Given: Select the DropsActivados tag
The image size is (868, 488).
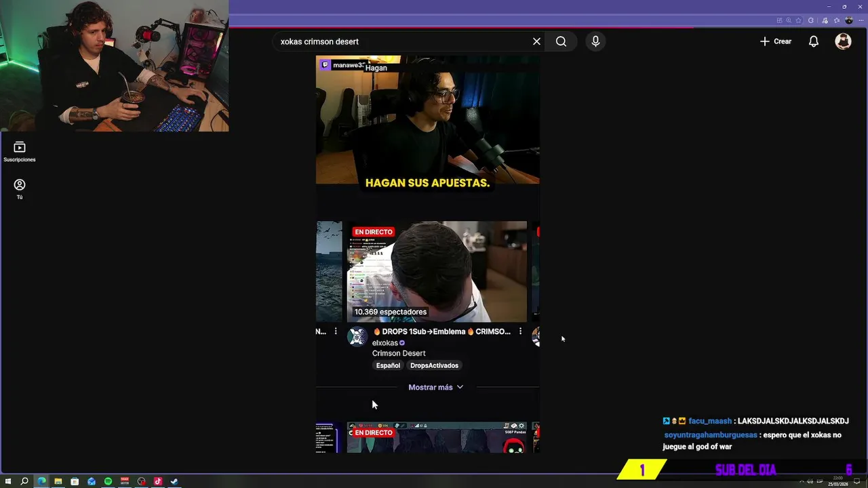Looking at the screenshot, I should tap(434, 365).
